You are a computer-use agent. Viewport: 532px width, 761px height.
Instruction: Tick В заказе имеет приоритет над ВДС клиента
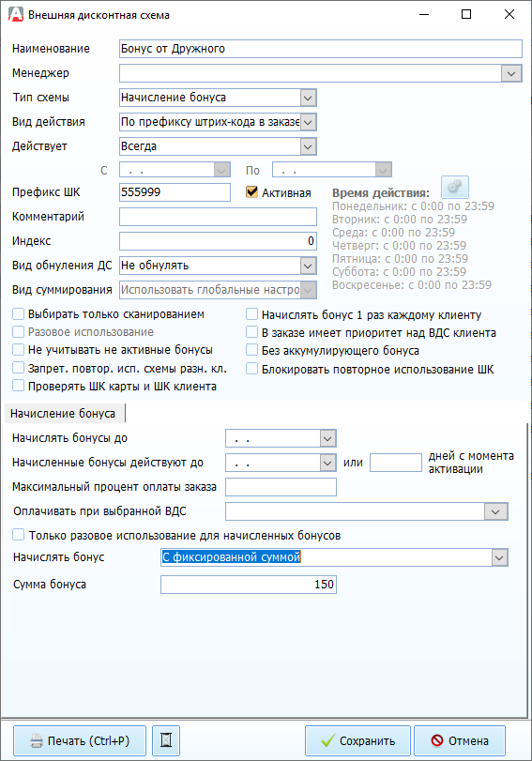point(251,332)
